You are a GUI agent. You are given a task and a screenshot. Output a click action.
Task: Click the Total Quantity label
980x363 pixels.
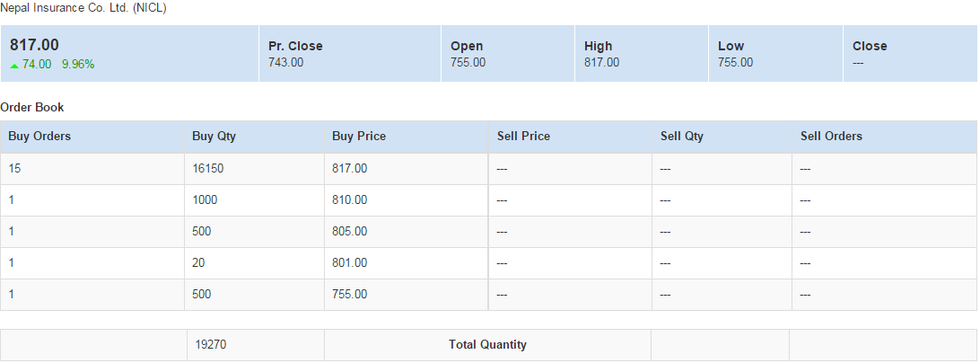click(487, 344)
